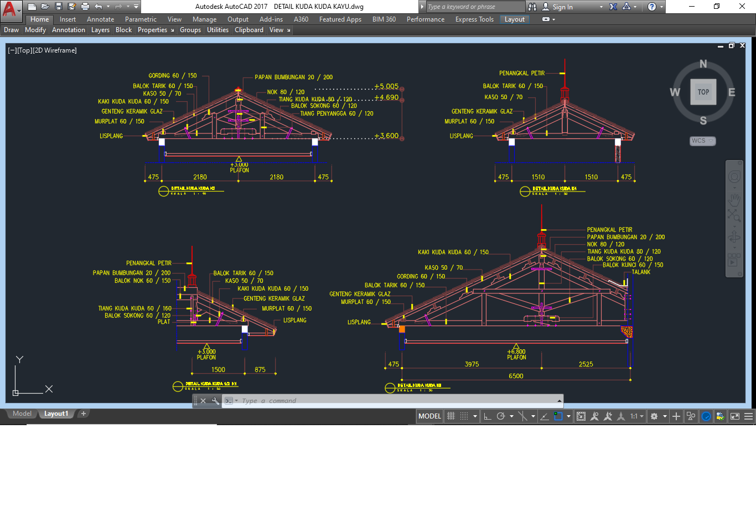Toggle Isometric Drafting in status bar
Image resolution: width=756 pixels, height=532 pixels.
[522, 416]
